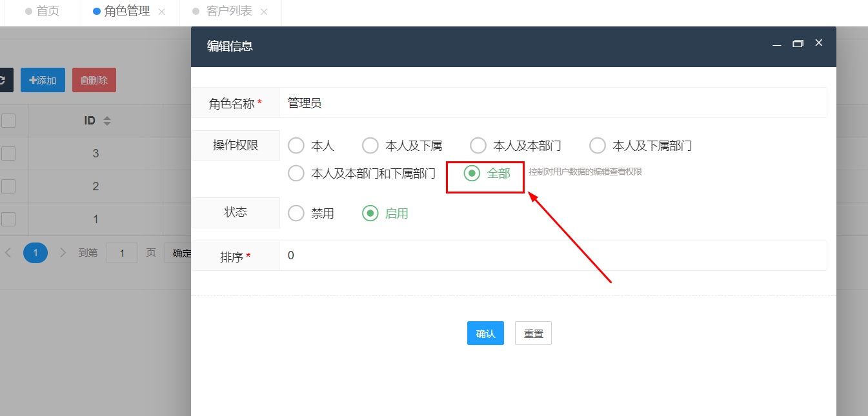Screen dimensions: 868x416
Task: Click the previous page arrow in pagination
Action: (8, 253)
